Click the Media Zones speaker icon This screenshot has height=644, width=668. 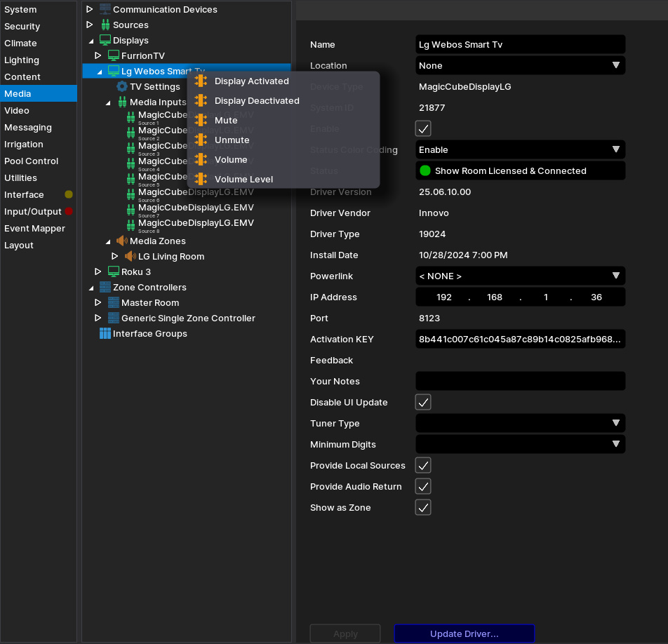pyautogui.click(x=122, y=241)
